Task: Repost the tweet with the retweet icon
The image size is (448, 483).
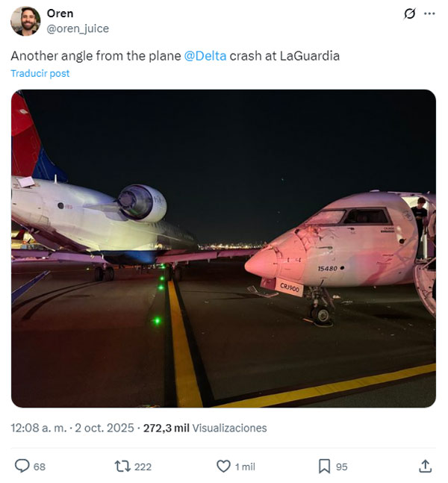Action: coord(122,466)
